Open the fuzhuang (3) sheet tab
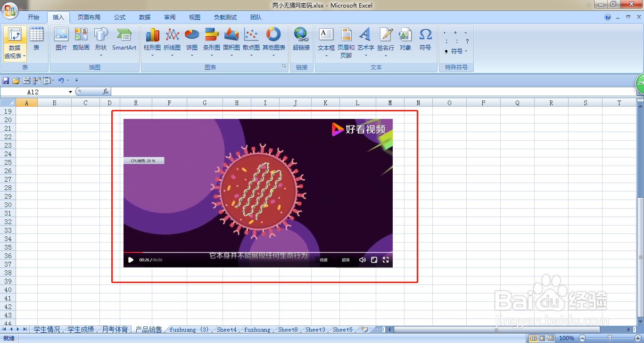Viewport: 644px width, 343px height. (189, 329)
